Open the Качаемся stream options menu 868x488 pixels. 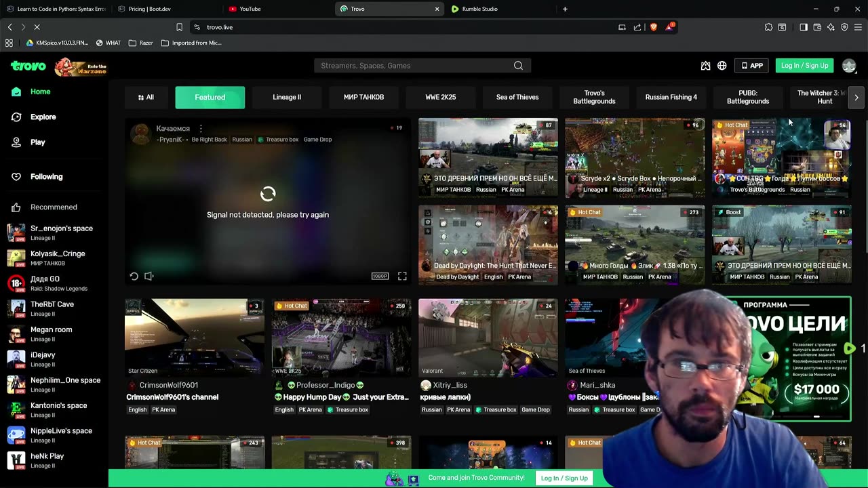pyautogui.click(x=201, y=128)
